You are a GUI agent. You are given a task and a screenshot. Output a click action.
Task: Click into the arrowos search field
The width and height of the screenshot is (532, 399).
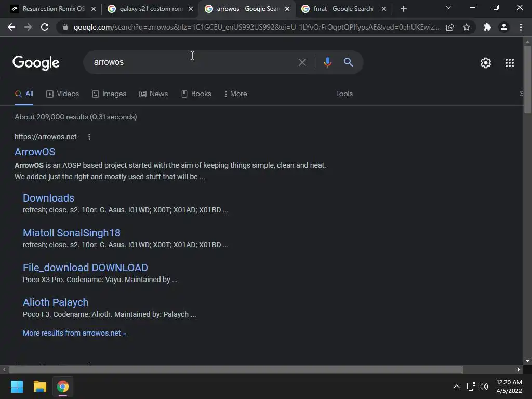click(193, 62)
